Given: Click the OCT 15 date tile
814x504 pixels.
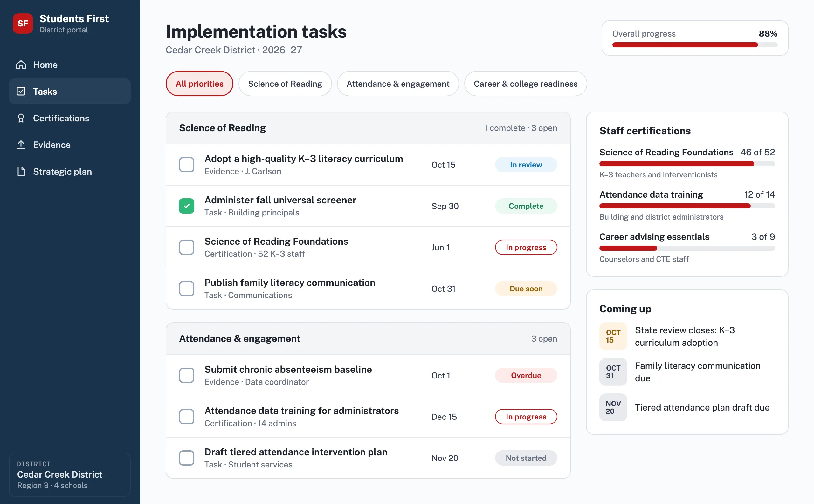Looking at the screenshot, I should coord(613,336).
